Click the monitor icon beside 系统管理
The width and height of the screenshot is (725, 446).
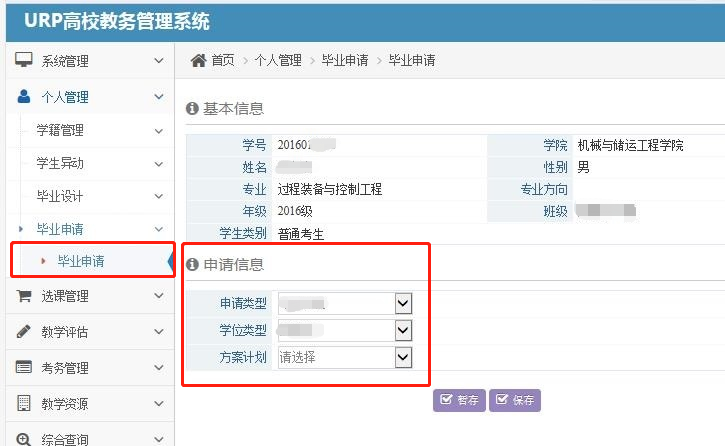(x=24, y=61)
